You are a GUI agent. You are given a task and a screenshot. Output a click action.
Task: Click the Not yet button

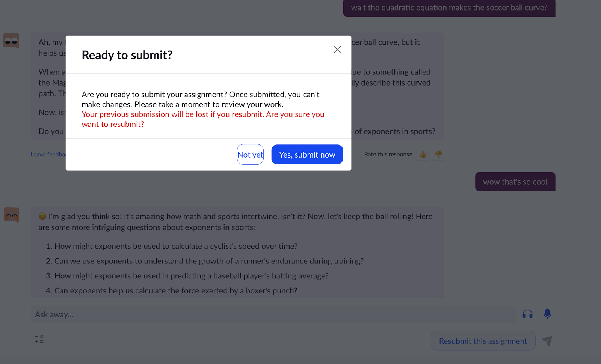coord(250,155)
